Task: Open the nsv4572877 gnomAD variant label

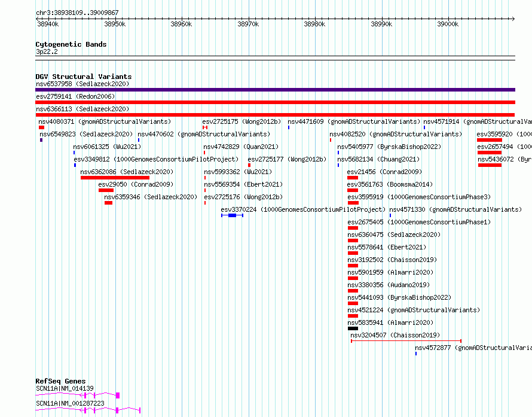Action: [x=473, y=348]
